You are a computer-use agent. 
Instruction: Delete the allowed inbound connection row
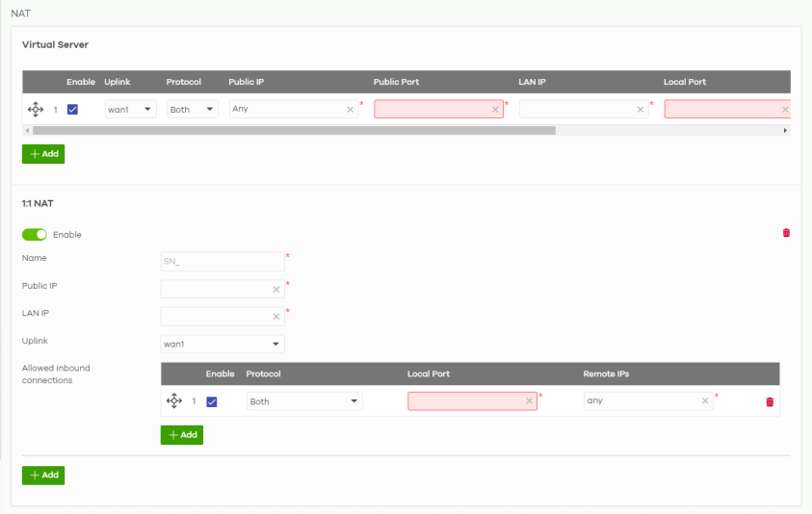tap(770, 401)
